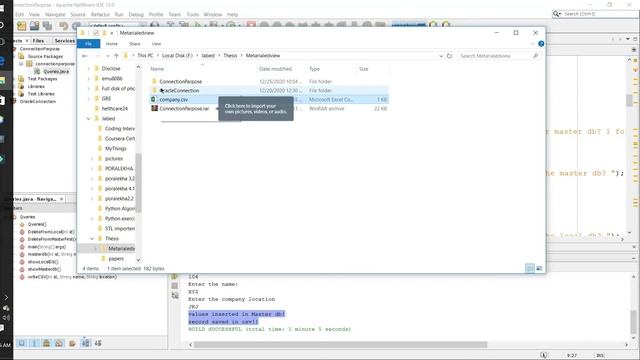Select the OracleConnection folder

(x=179, y=91)
